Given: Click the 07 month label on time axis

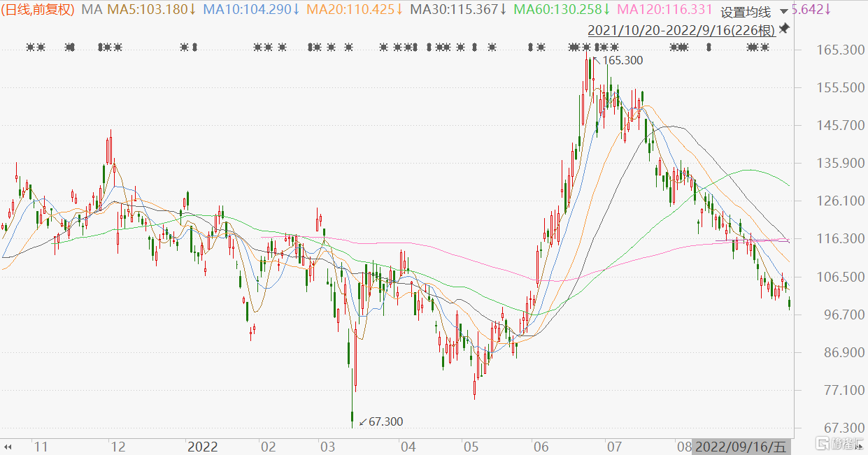Looking at the screenshot, I should [615, 446].
